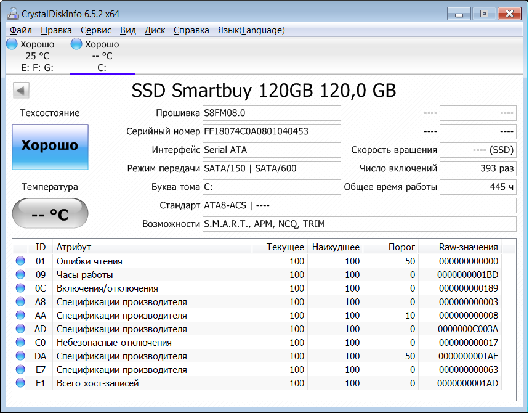
Task: Click the serial number field
Action: click(x=271, y=131)
